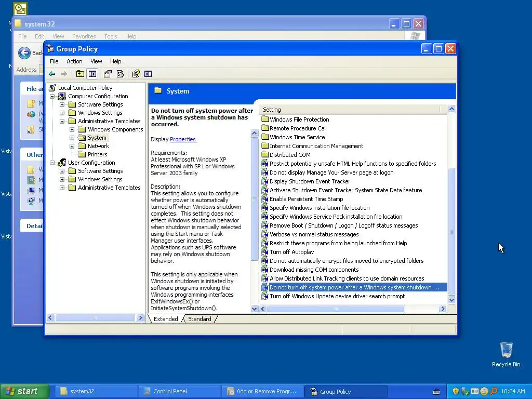Open Tools menu in system32 window
Viewport: 532px width, 399px height.
(111, 36)
